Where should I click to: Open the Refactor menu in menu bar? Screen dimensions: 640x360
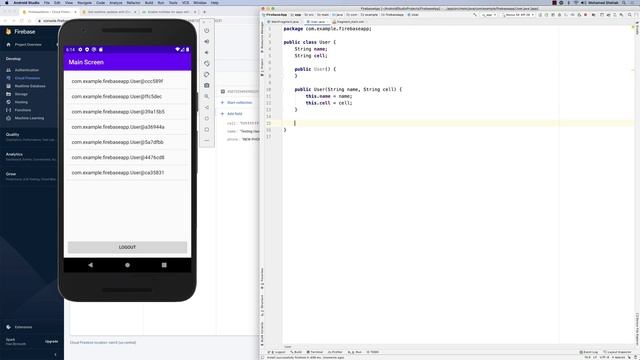tap(133, 2)
